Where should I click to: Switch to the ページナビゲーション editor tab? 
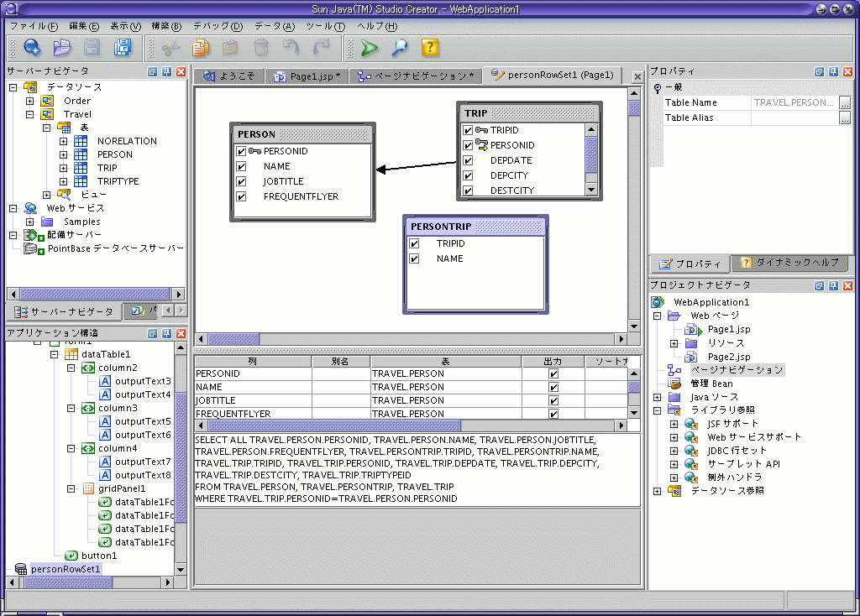pos(416,76)
